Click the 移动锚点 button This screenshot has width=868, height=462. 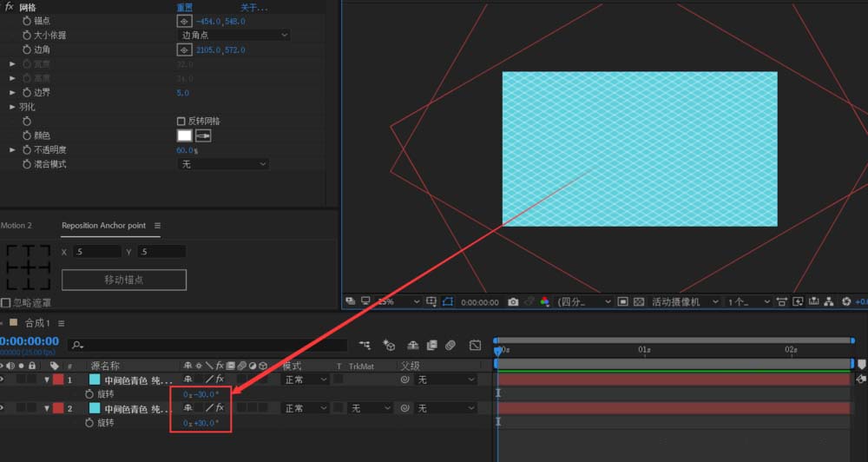point(124,280)
